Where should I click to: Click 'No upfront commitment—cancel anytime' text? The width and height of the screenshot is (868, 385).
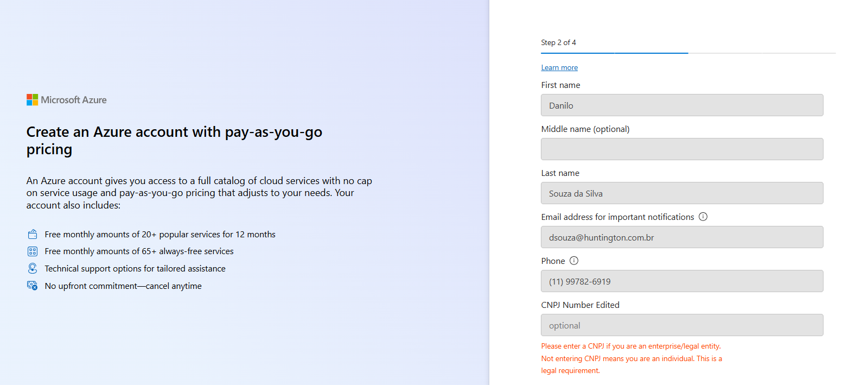click(x=123, y=286)
